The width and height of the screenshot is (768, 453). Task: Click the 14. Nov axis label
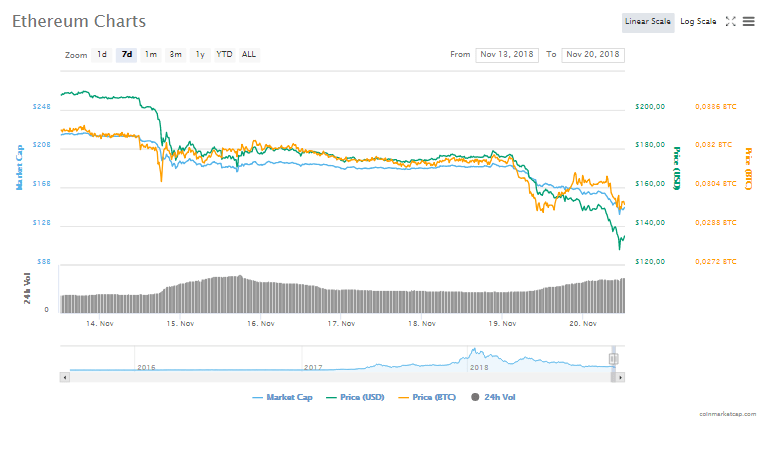click(99, 324)
